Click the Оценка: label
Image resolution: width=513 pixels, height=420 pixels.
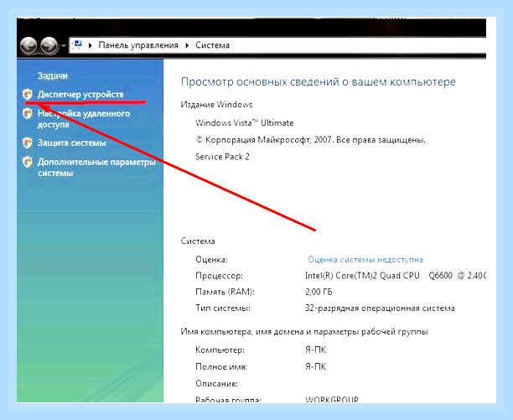[211, 260]
